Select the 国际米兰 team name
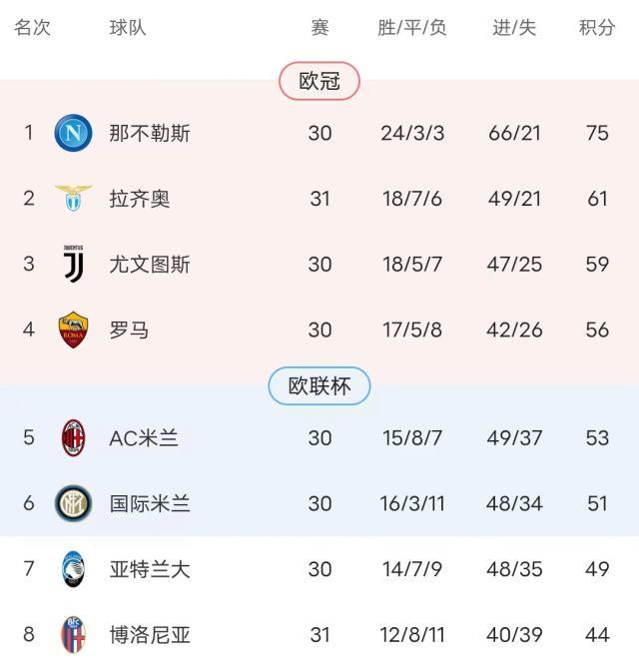The height and width of the screenshot is (672, 639). (150, 503)
